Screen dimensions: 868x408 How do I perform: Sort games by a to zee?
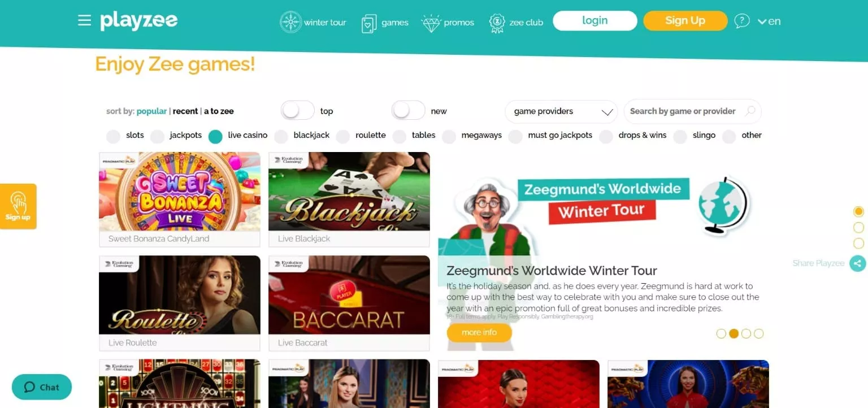(219, 111)
